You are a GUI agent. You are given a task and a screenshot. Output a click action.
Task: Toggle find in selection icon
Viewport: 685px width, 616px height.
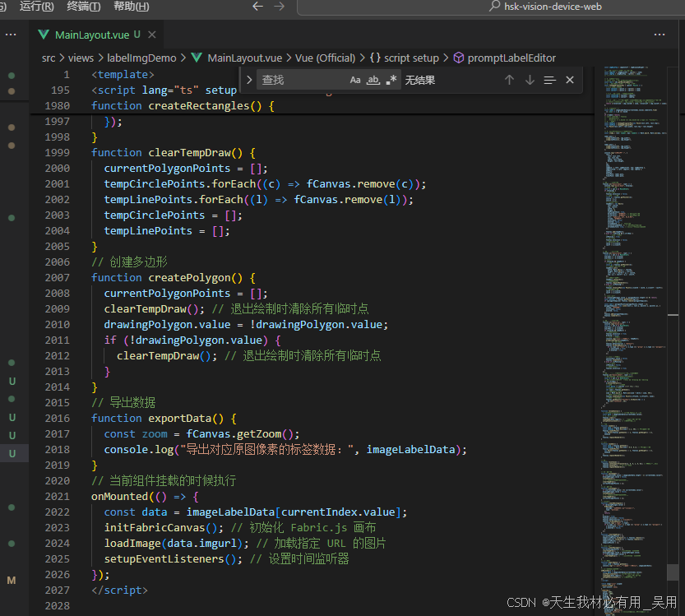pos(549,80)
